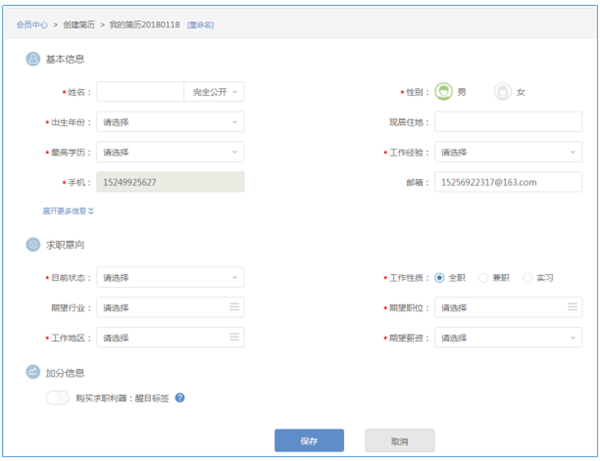Click the 创建简历 breadcrumb
Viewport: 600px width, 461px height.
[x=78, y=25]
